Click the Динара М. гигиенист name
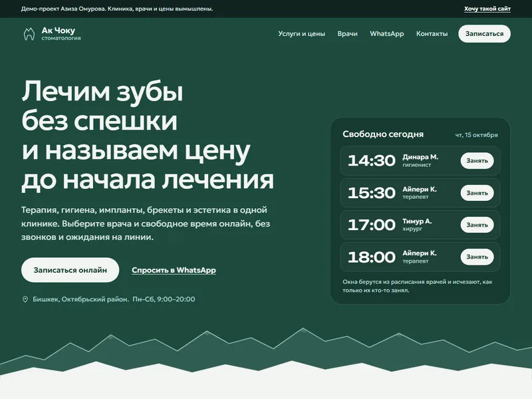 point(420,160)
